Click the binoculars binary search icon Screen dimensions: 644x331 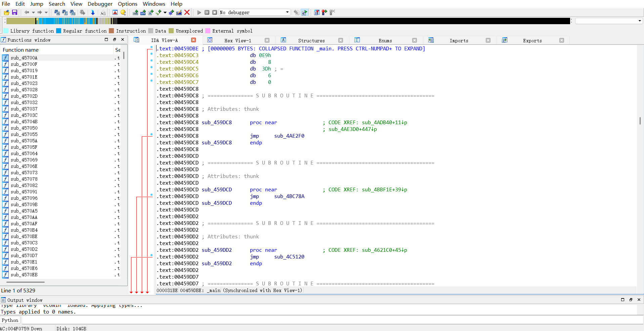(73, 12)
